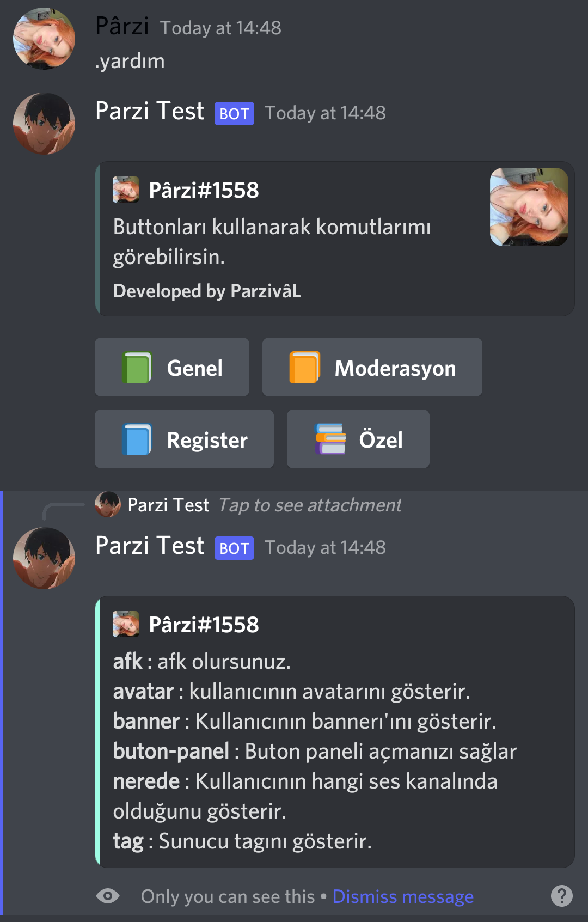Screen dimensions: 588x922
Task: Click the BOT tag on first bot message
Action: (234, 114)
